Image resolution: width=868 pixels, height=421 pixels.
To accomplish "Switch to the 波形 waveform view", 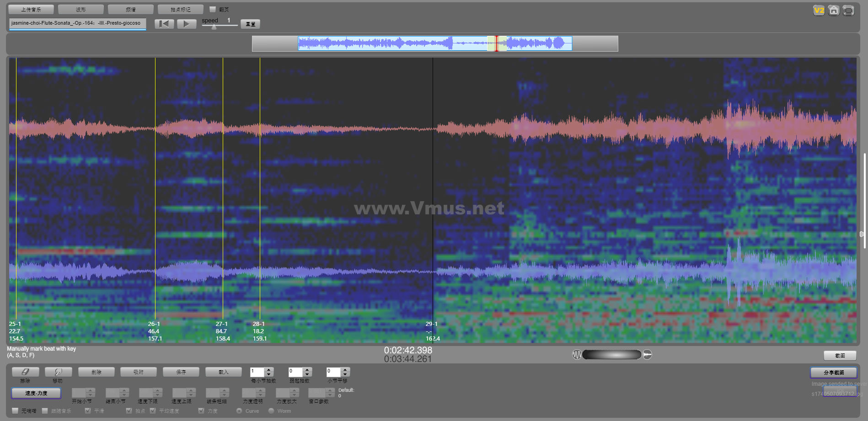I will (x=81, y=9).
